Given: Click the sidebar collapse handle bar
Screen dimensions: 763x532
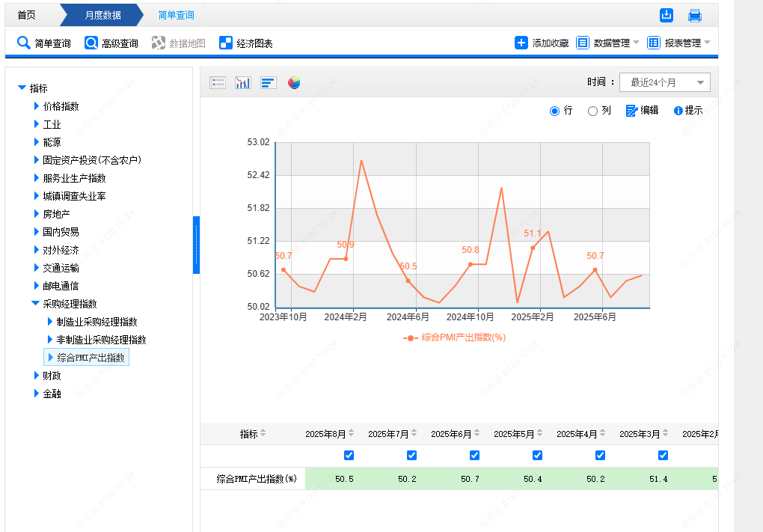Looking at the screenshot, I should [x=196, y=245].
